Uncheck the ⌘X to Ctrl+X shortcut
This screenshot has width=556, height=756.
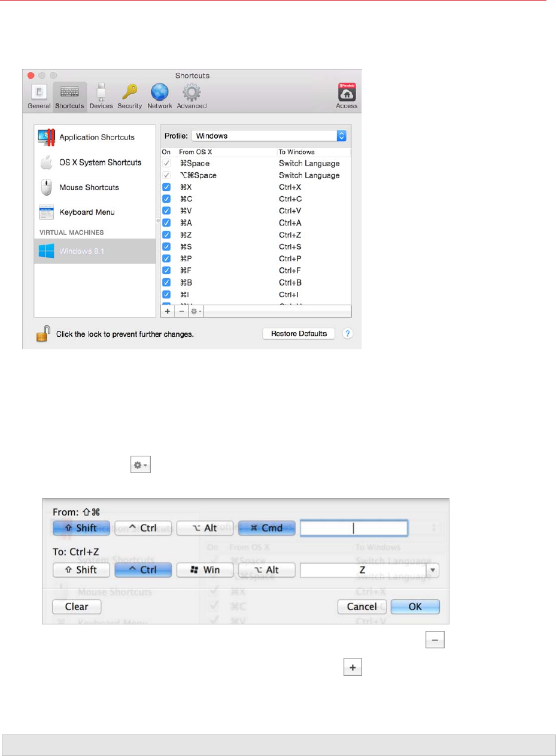tap(167, 187)
